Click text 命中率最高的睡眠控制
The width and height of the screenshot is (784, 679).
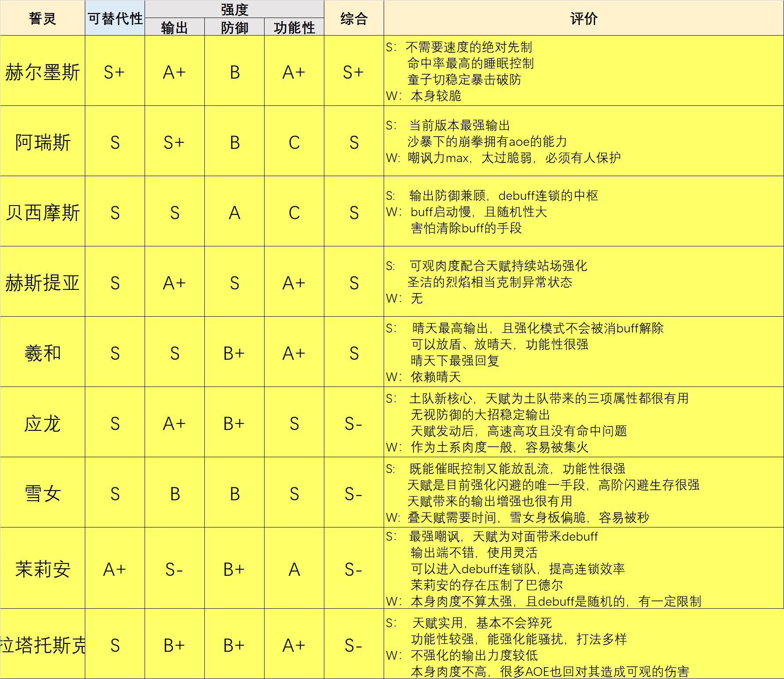(x=471, y=63)
